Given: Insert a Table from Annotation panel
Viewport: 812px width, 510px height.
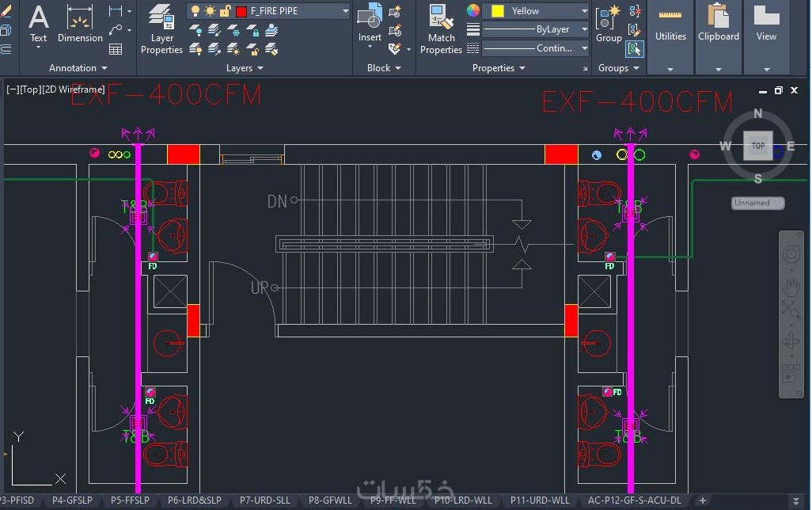Looking at the screenshot, I should (x=116, y=49).
